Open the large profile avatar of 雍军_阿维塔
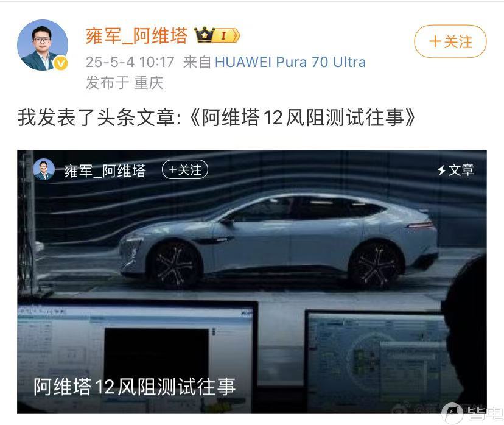Screen dimensions: 504x425 [x=43, y=45]
